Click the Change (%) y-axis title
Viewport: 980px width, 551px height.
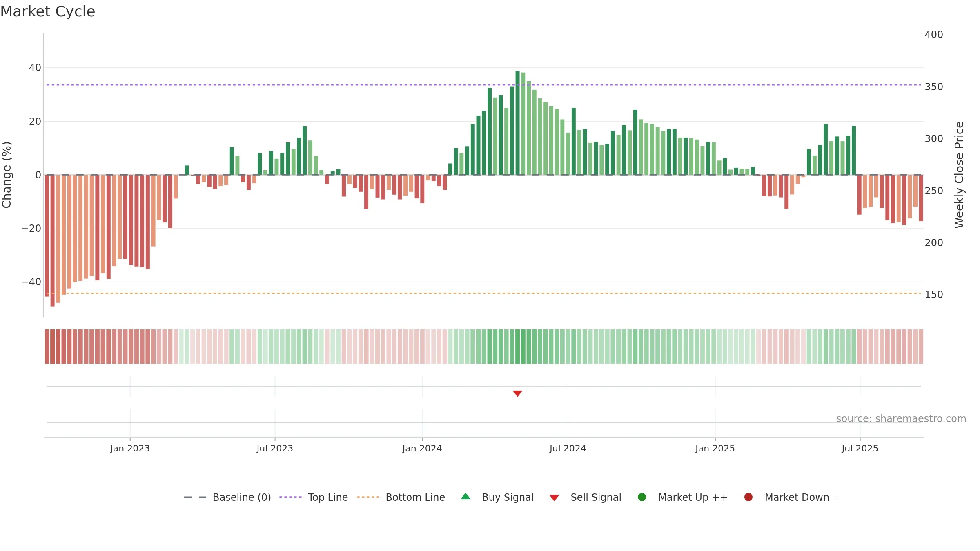7,175
